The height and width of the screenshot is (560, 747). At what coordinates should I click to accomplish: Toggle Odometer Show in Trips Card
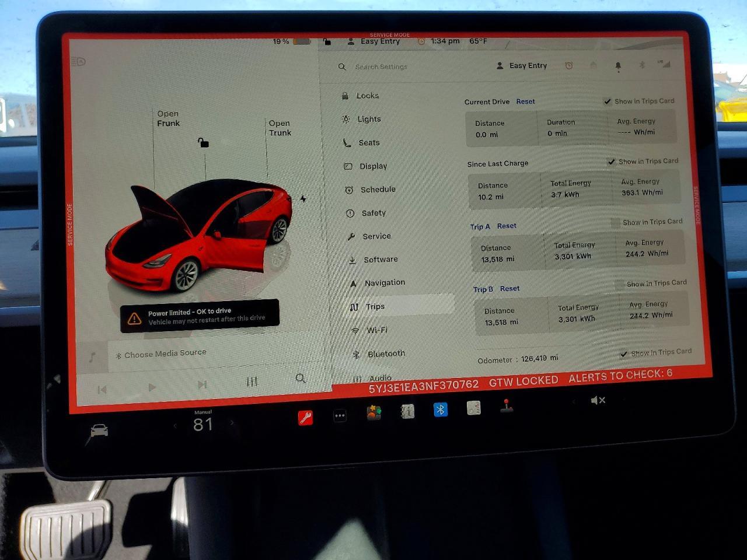tap(623, 353)
